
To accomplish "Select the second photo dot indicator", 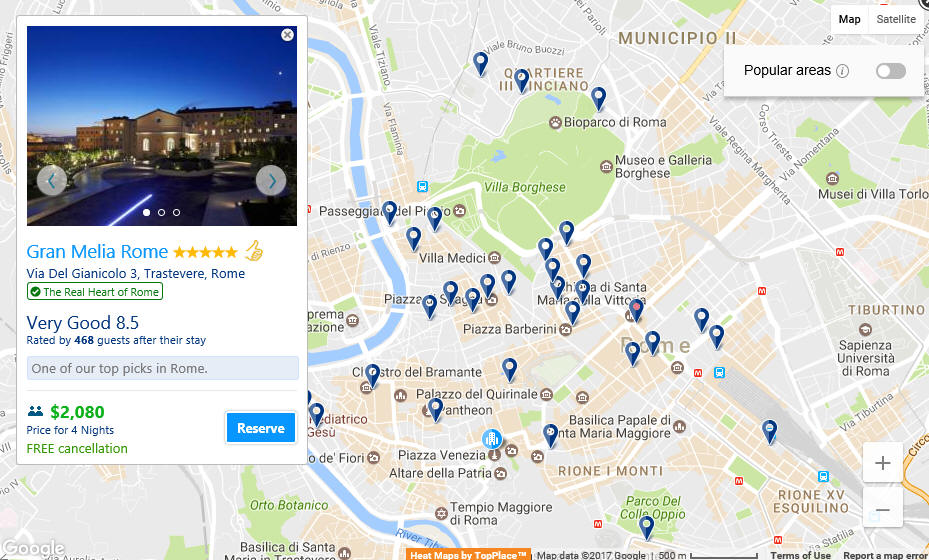I will (161, 212).
